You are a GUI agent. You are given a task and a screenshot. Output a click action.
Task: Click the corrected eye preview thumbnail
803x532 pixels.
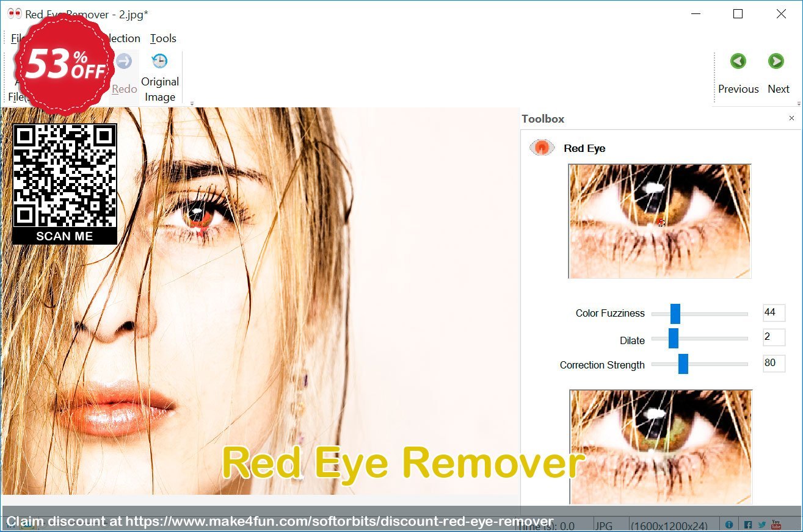click(661, 447)
